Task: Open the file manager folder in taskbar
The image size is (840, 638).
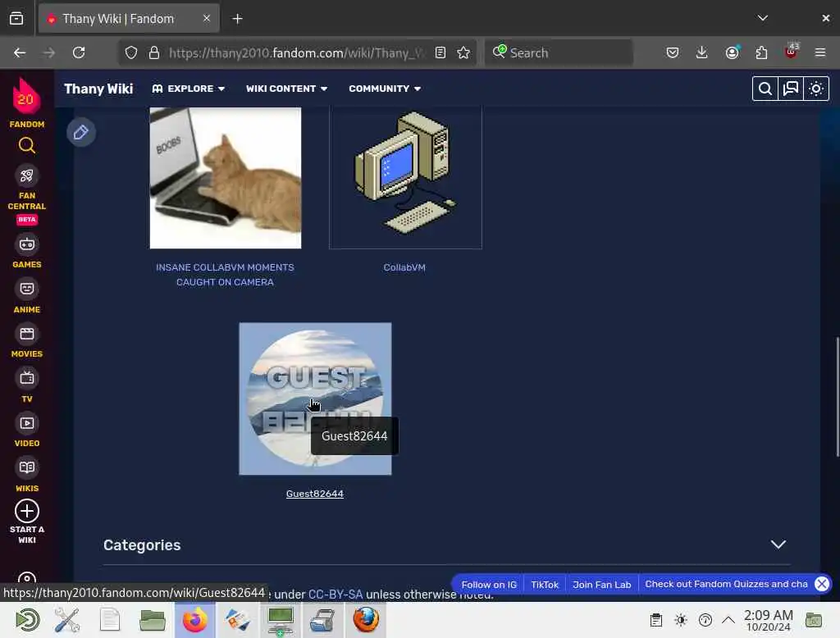Action: (152, 620)
